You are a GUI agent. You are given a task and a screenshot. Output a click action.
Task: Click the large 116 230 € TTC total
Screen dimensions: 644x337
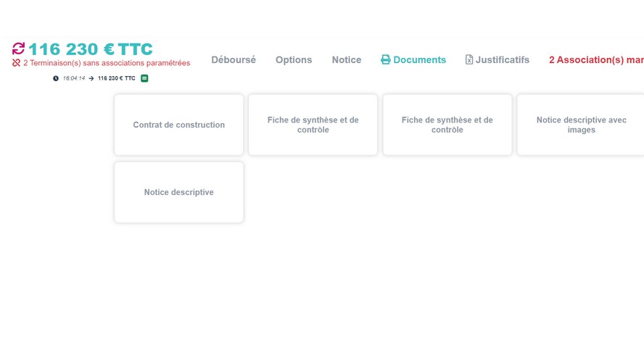point(91,49)
